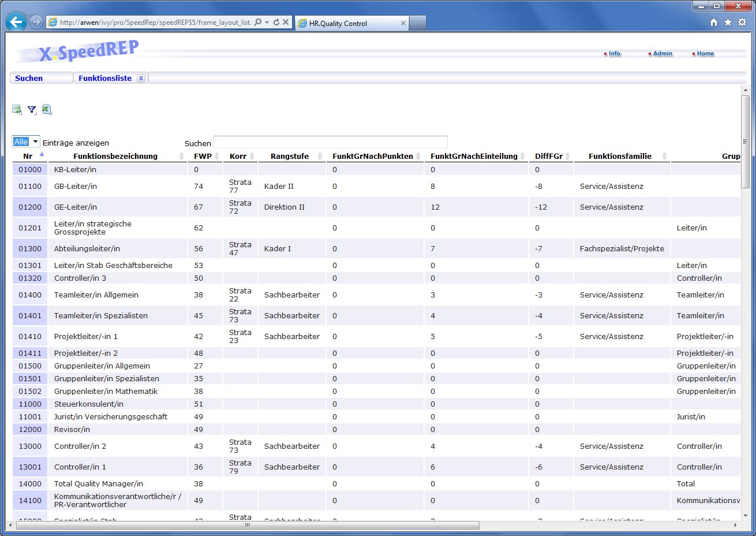Reload the page with the refresh icon
Viewport: 756px width, 536px height.
pos(276,23)
